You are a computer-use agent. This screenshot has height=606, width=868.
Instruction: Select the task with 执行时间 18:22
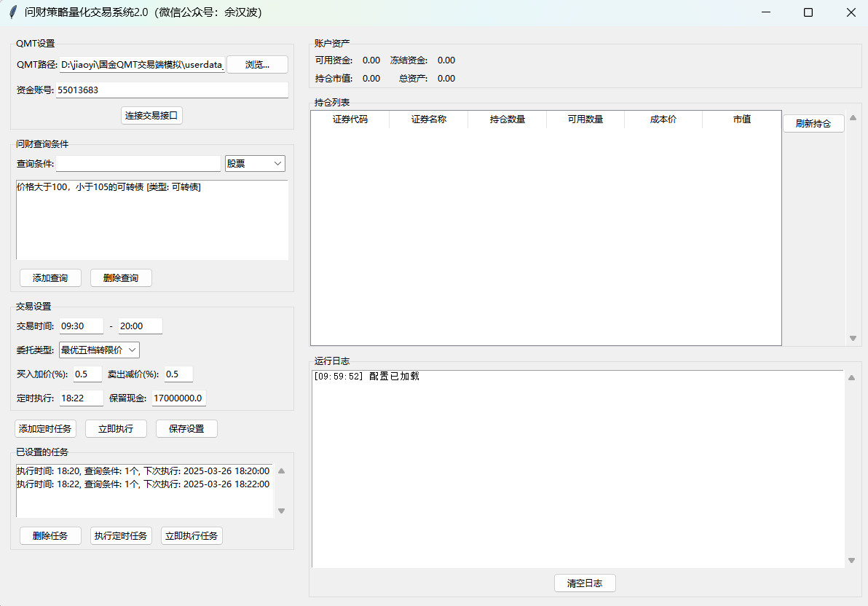click(x=143, y=484)
